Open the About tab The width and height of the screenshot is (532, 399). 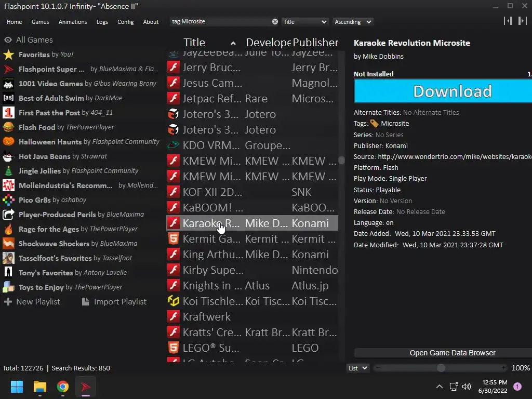(x=151, y=22)
